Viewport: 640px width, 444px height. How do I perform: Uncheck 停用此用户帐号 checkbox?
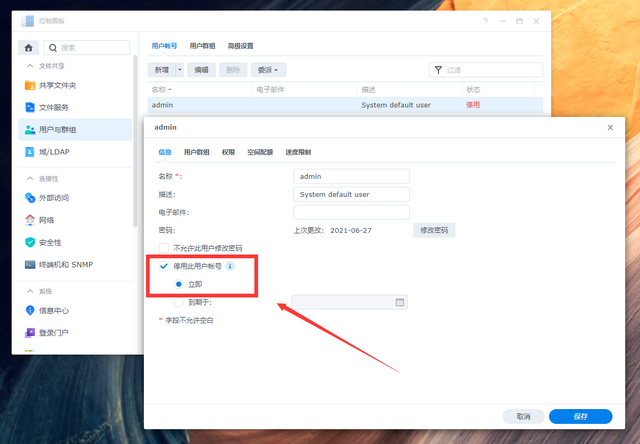pyautogui.click(x=164, y=266)
